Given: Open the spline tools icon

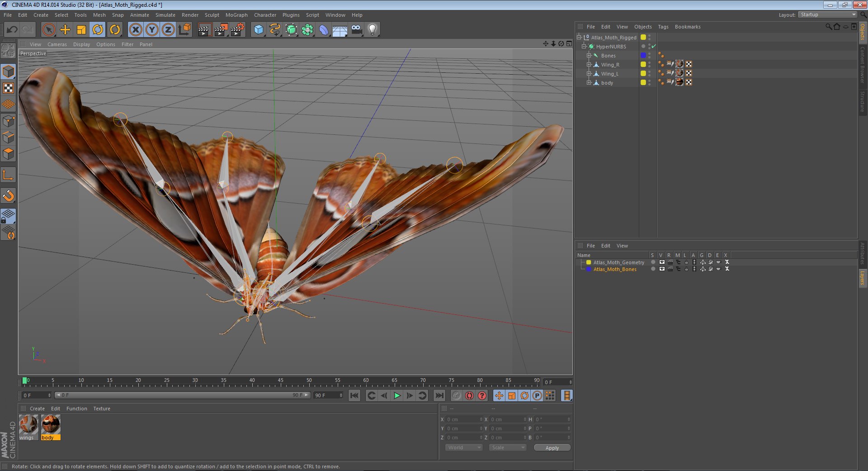Looking at the screenshot, I should (x=275, y=30).
